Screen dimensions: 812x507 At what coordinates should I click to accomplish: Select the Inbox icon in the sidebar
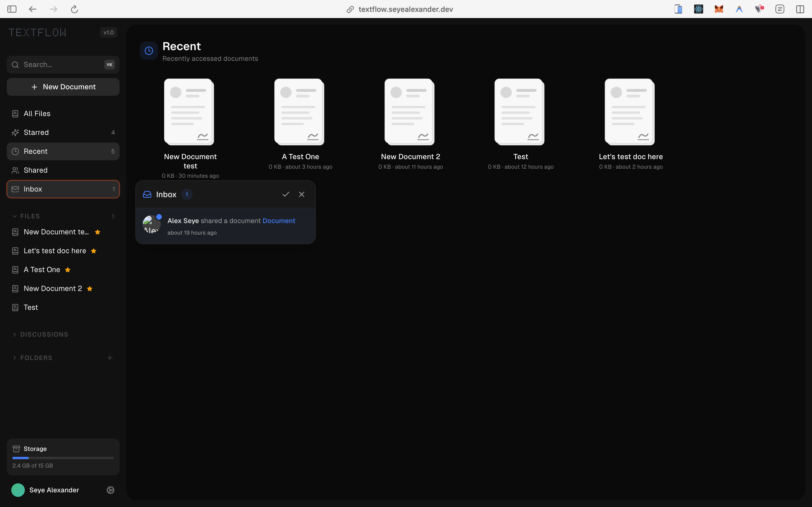point(15,189)
